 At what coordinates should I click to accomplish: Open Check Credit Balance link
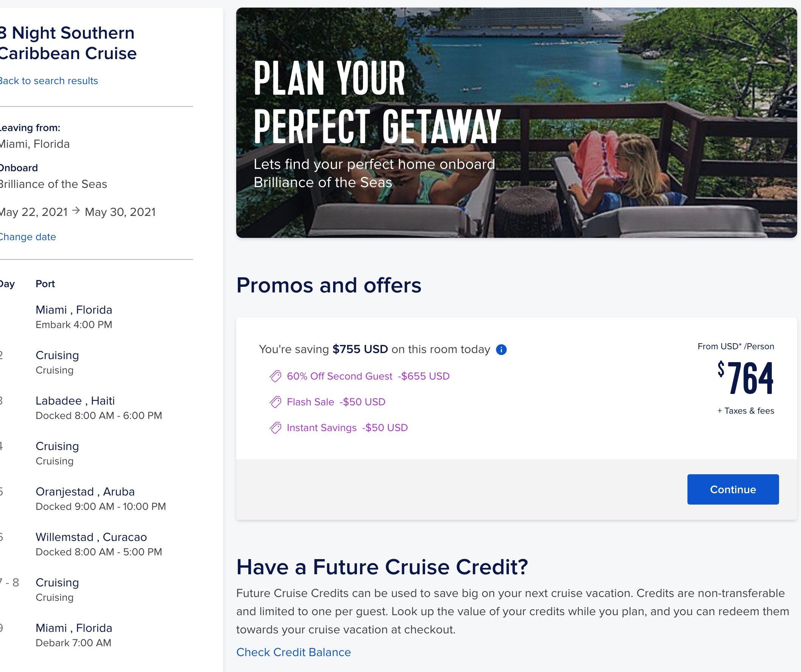click(x=293, y=652)
